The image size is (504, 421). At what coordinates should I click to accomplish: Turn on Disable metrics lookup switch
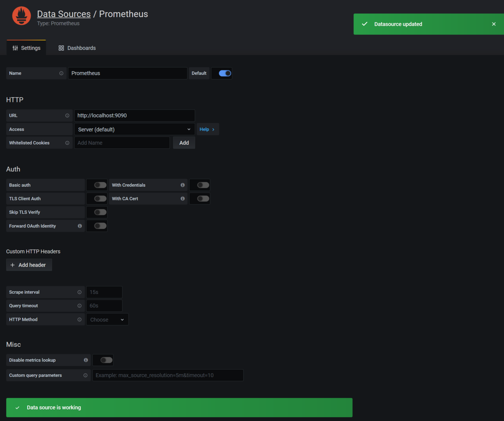[106, 360]
